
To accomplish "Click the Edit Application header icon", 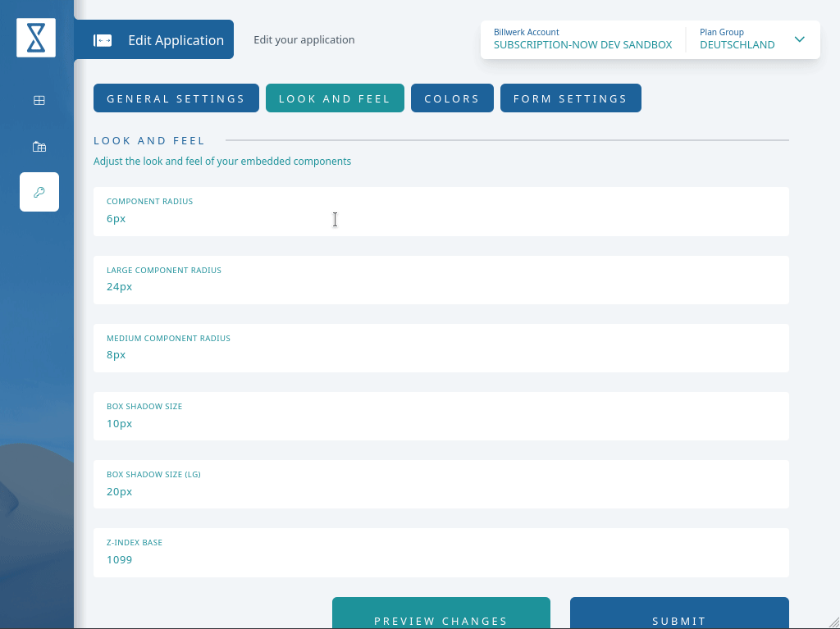I will (103, 40).
